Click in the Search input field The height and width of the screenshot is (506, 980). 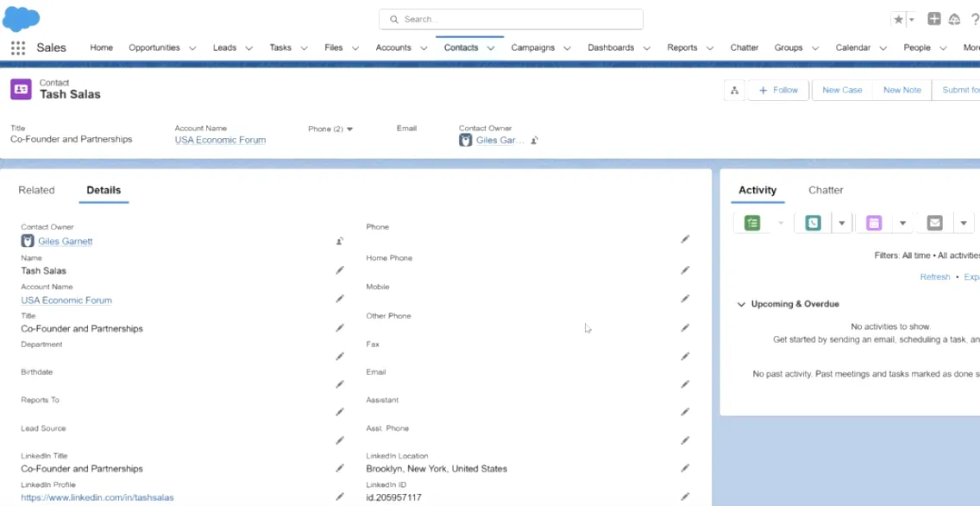point(511,19)
